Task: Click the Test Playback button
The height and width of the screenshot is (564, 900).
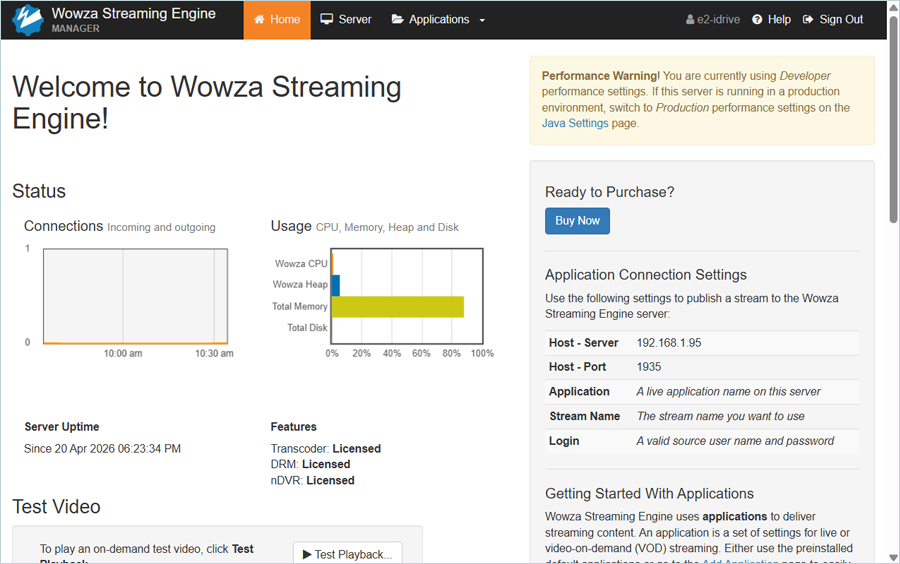Action: 348,554
